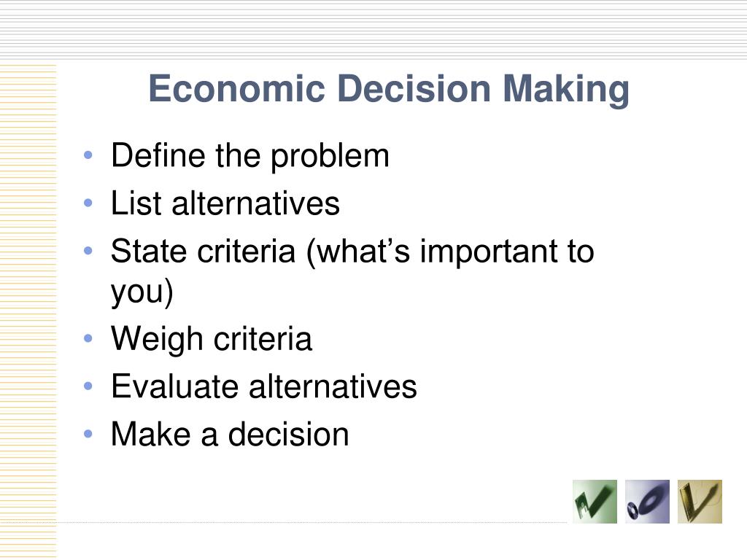This screenshot has width=747, height=560.
Task: Click bullet dot beside Evaluate alternatives
Action: 88,386
